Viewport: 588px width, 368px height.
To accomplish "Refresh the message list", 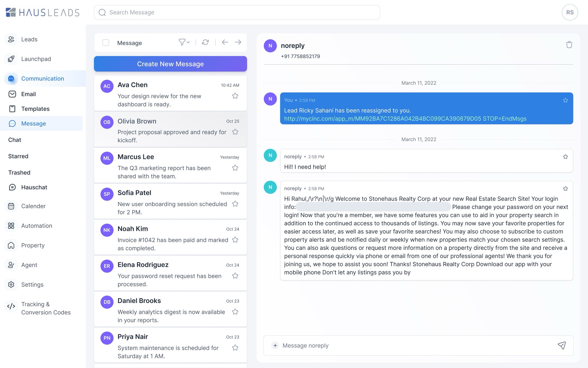I will coord(205,42).
